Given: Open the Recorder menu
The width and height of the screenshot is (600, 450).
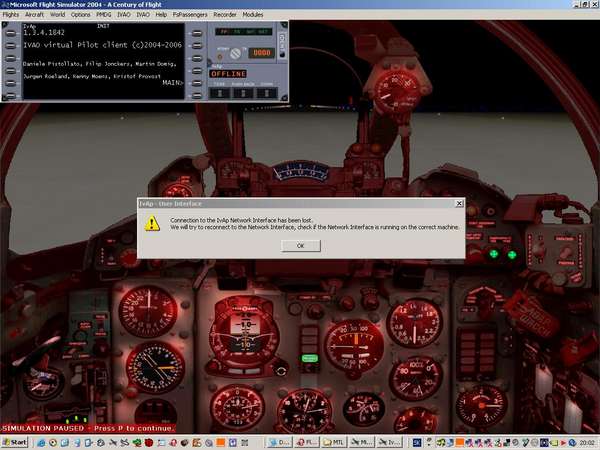Looking at the screenshot, I should click(225, 15).
